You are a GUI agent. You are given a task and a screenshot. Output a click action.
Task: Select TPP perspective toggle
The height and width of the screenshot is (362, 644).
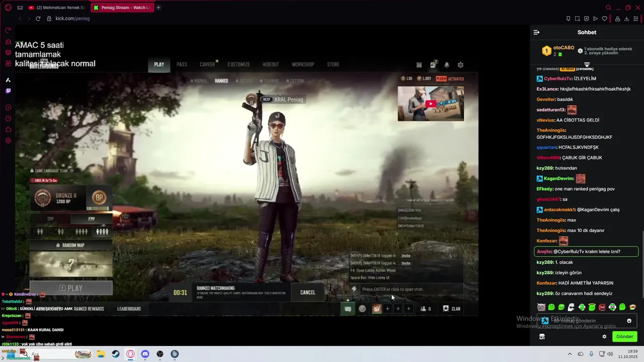pos(50,219)
